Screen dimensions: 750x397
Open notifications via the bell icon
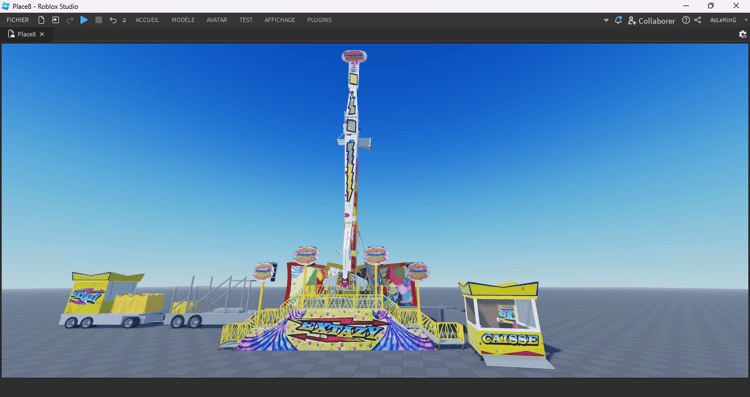(618, 20)
